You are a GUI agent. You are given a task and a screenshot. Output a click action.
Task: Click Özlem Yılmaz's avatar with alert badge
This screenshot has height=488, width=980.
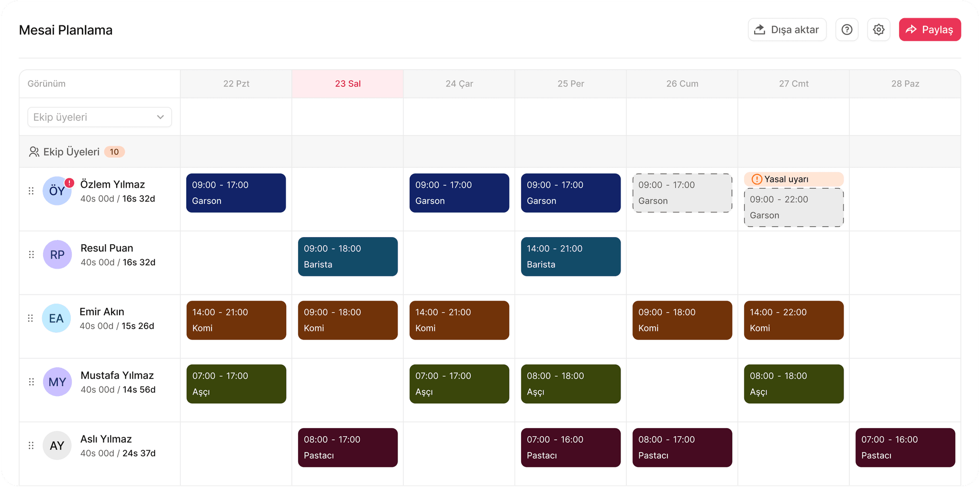tap(57, 191)
